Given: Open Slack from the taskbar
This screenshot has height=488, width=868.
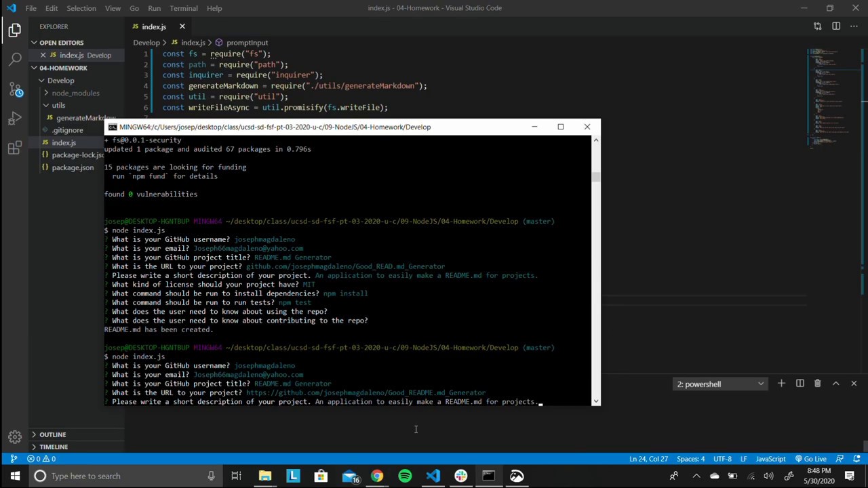Looking at the screenshot, I should (x=460, y=476).
